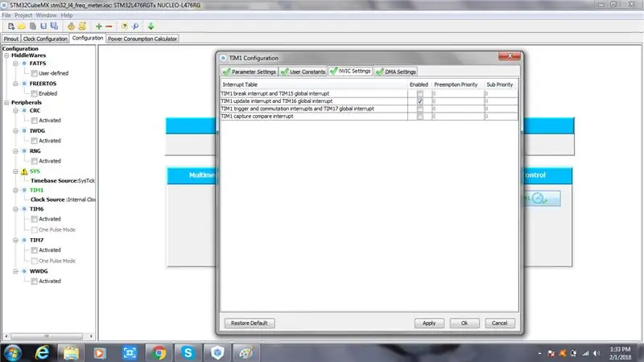Image resolution: width=644 pixels, height=362 pixels.
Task: Click the Save Project floppy icon
Action: pyautogui.click(x=43, y=27)
